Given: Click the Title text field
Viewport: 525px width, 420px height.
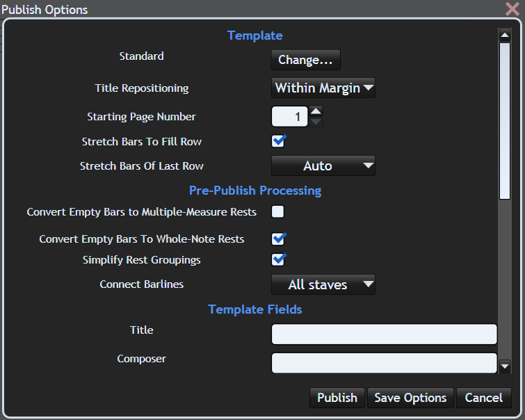Looking at the screenshot, I should pyautogui.click(x=384, y=334).
